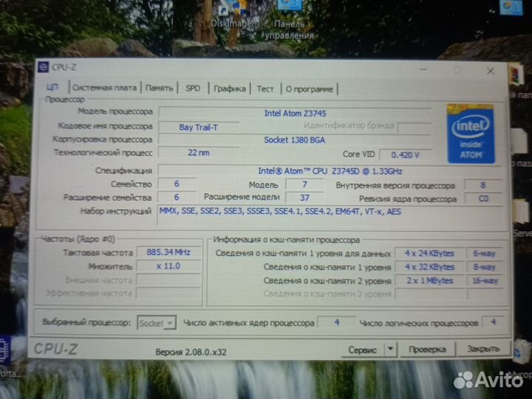Click the Сервис button
This screenshot has height=399, width=532.
point(362,349)
